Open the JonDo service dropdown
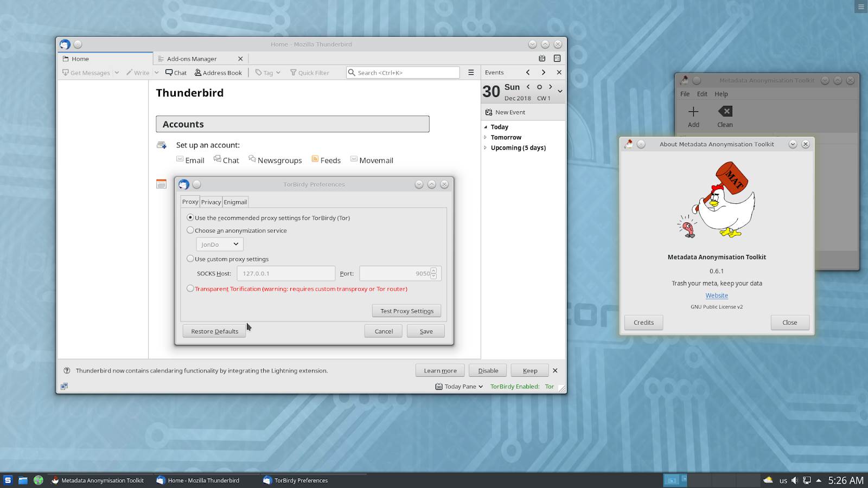Screen dimensions: 868x488 (x=219, y=244)
